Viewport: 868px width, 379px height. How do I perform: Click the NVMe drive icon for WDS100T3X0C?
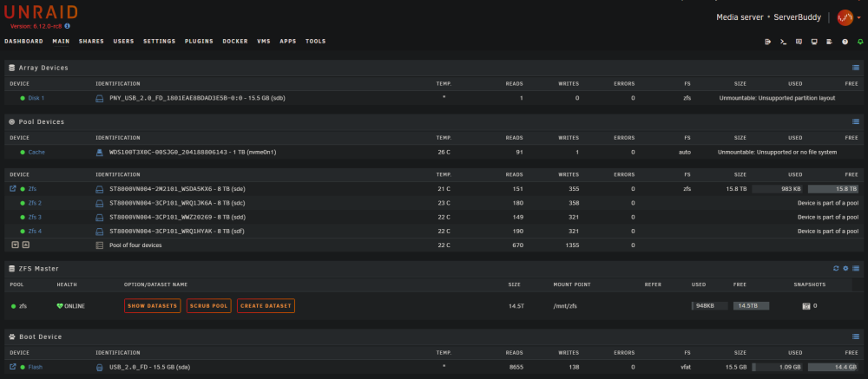coord(100,152)
